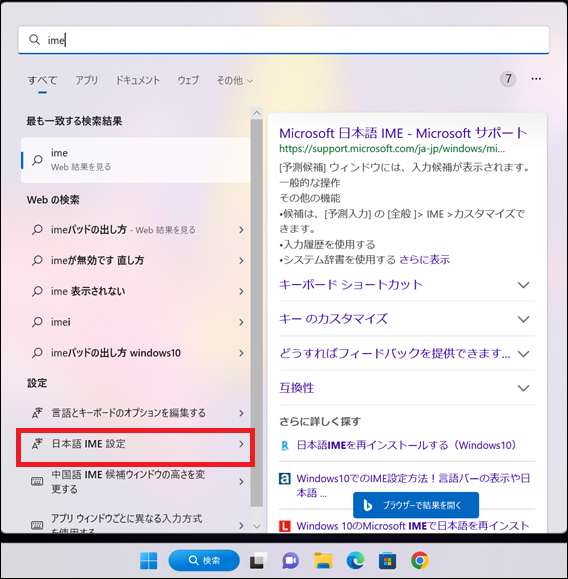Expand arrow for ime 表示されない
This screenshot has width=568, height=579.
click(241, 291)
